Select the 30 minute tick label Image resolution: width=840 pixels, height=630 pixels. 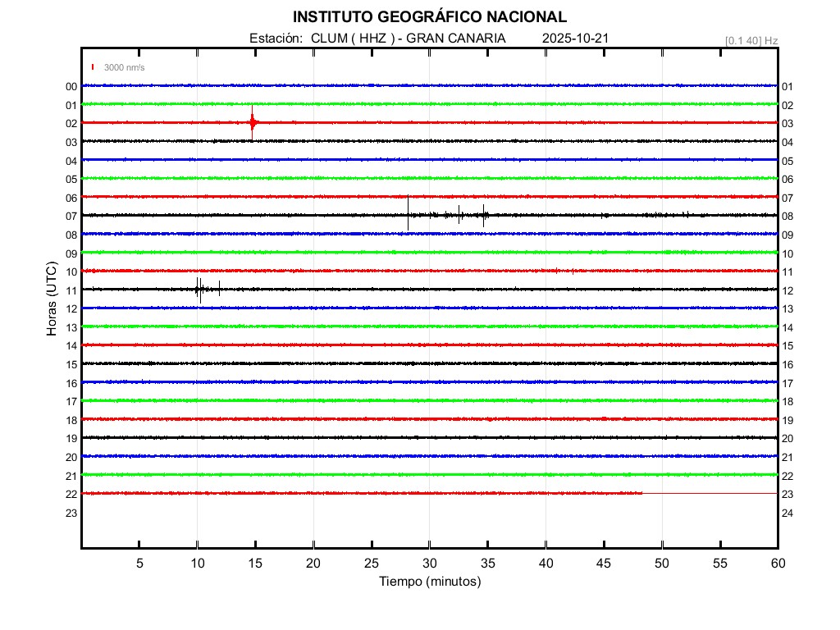[429, 564]
